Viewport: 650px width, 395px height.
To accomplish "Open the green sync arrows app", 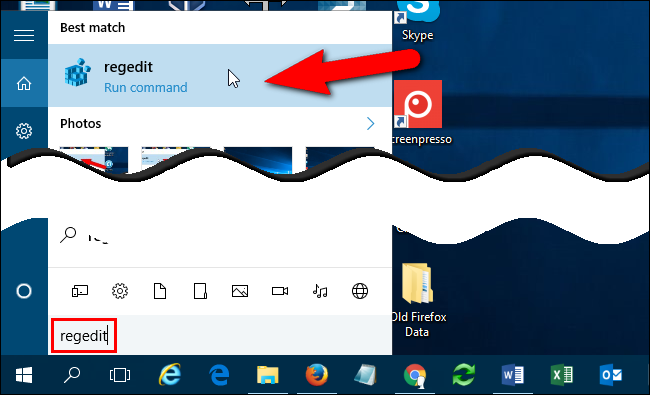I will point(463,375).
